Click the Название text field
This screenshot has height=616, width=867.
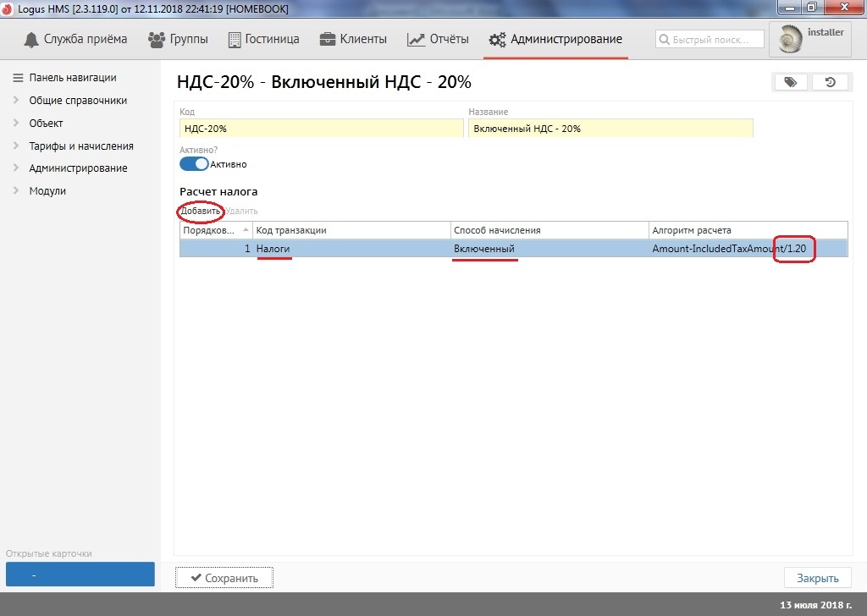(610, 129)
